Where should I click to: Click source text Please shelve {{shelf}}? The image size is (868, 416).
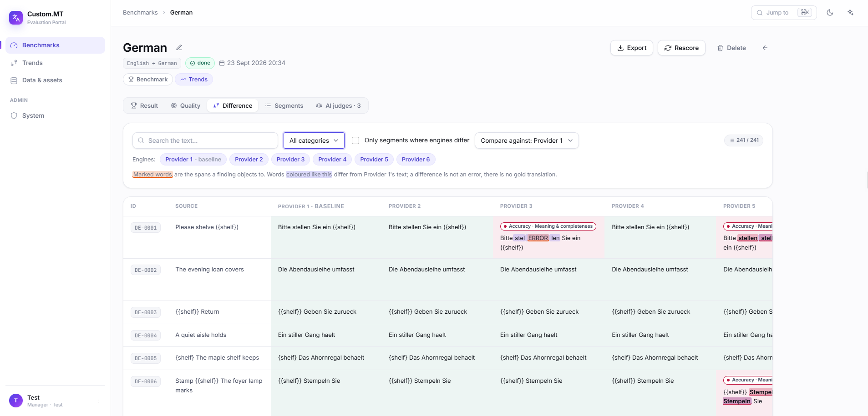[x=207, y=227]
